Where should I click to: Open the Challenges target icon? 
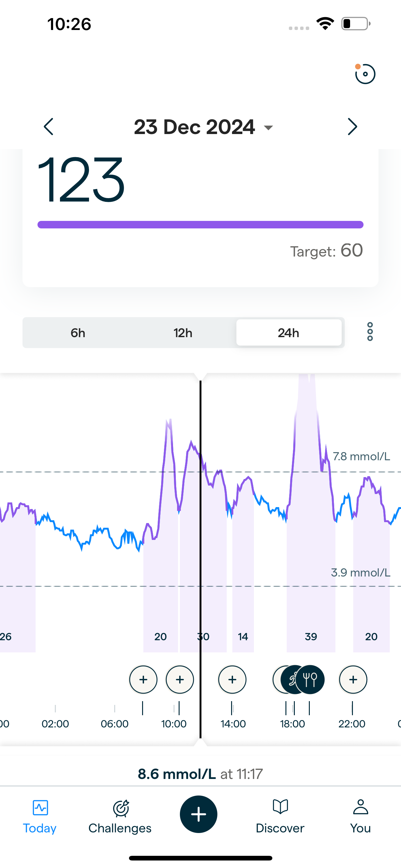tap(120, 808)
